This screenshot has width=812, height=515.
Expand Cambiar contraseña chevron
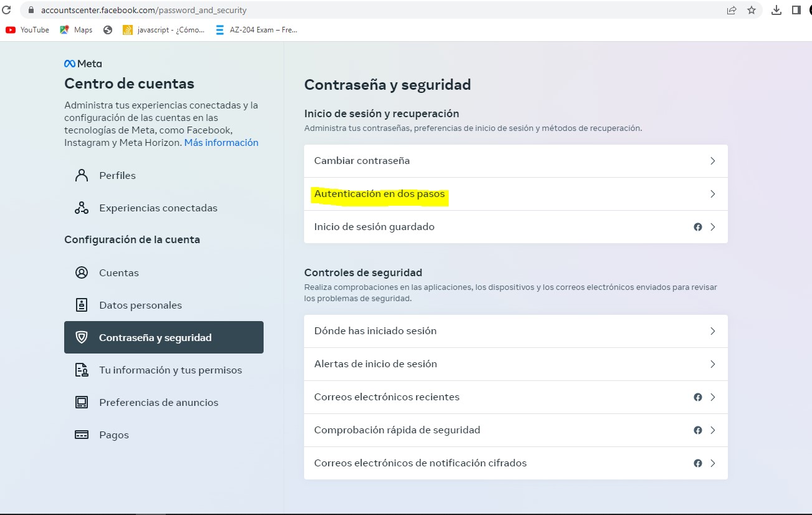point(713,161)
